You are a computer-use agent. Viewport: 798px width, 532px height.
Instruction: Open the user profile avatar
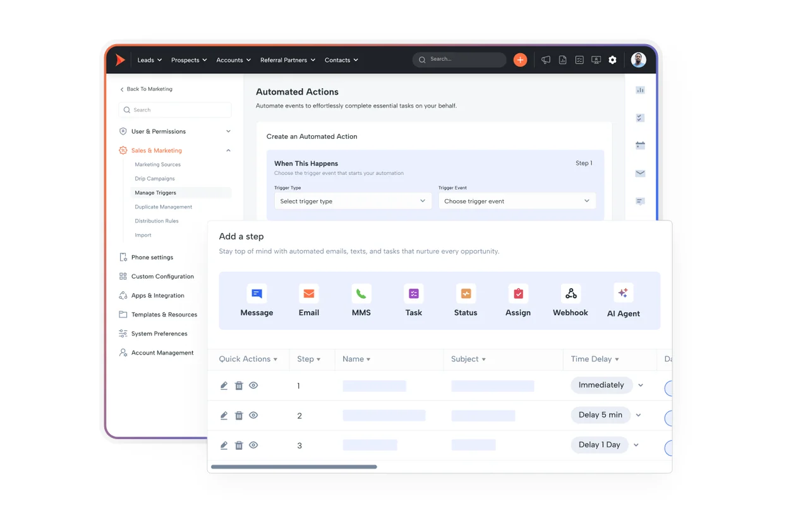[638, 60]
